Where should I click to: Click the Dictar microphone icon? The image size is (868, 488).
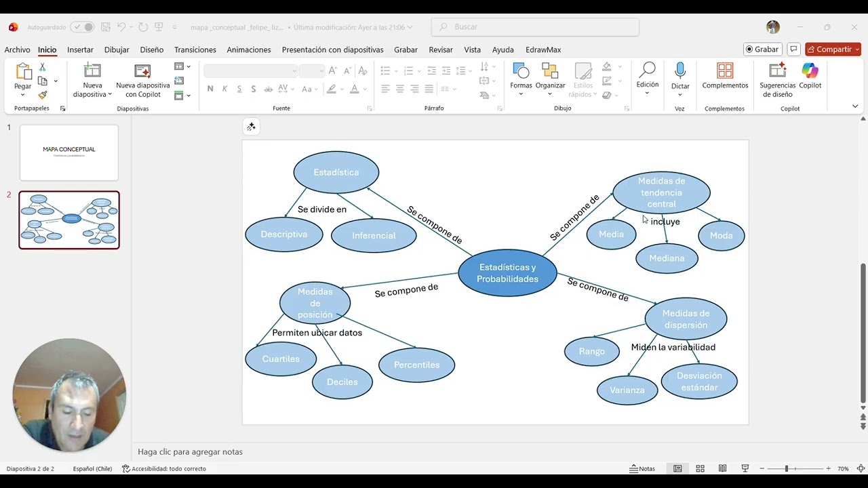[680, 70]
